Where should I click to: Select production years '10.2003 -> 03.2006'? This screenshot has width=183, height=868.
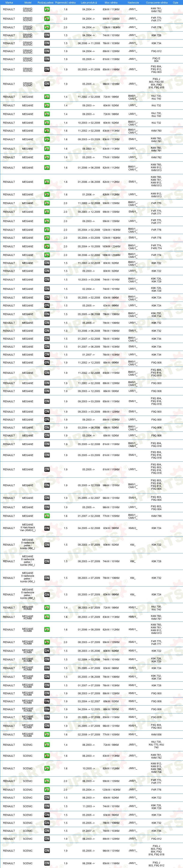pos(89,280)
